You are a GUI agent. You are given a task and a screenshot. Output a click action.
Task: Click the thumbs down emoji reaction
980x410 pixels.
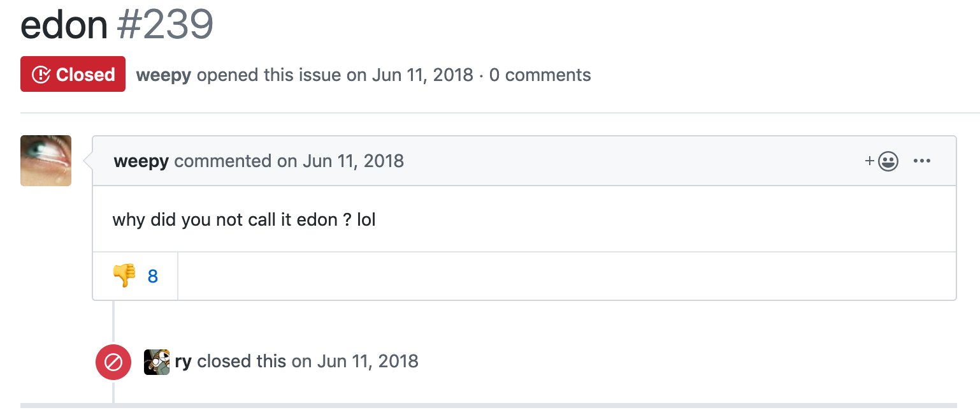pyautogui.click(x=124, y=276)
